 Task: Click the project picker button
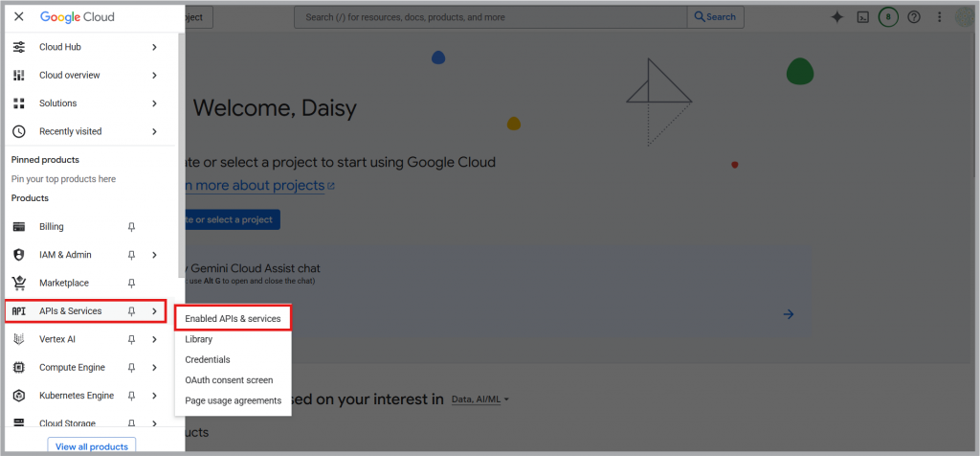[199, 17]
